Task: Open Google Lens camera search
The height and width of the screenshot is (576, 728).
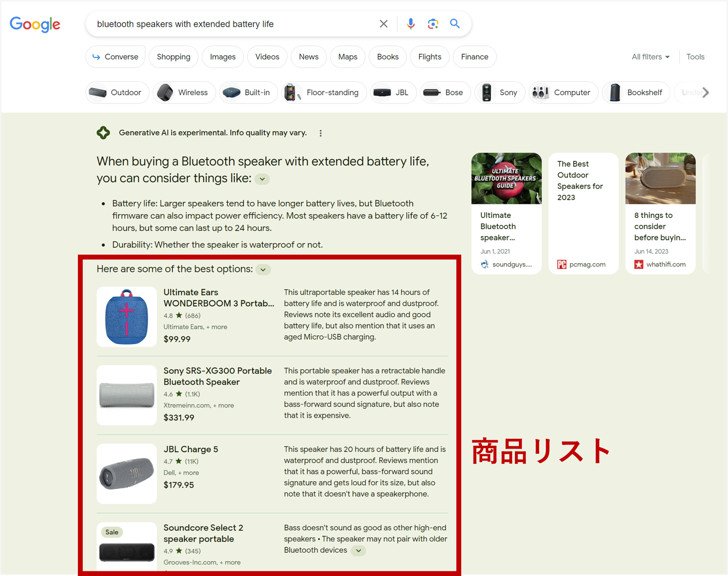Action: coord(433,24)
